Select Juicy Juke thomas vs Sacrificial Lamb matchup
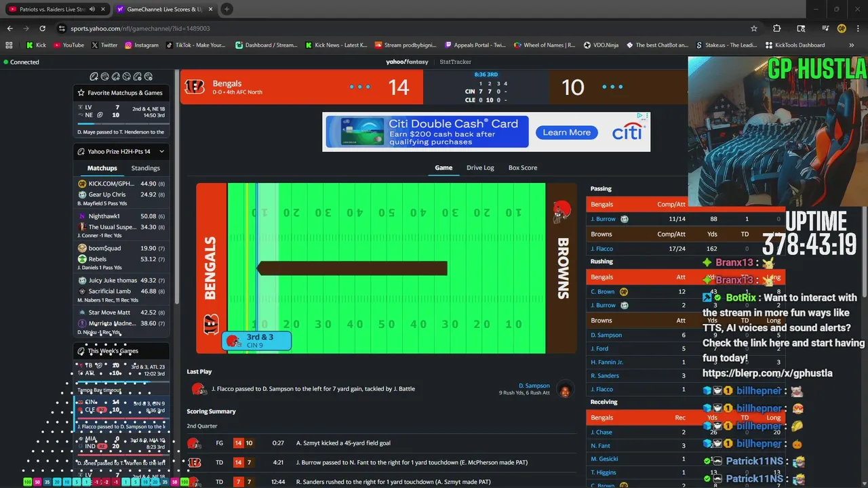The height and width of the screenshot is (488, 868). 121,290
